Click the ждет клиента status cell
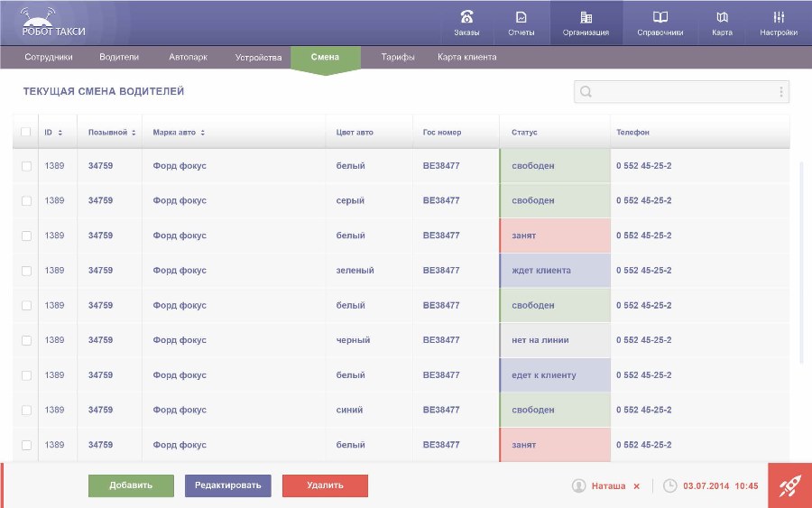812x508 pixels. click(555, 271)
